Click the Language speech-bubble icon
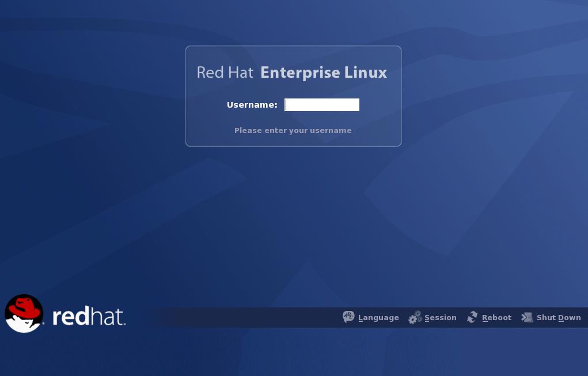 (348, 317)
